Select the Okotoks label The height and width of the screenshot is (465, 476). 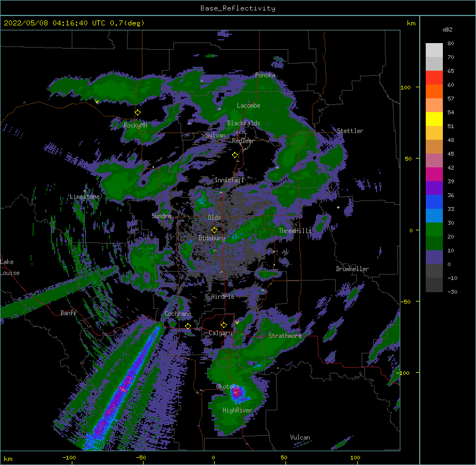228,387
